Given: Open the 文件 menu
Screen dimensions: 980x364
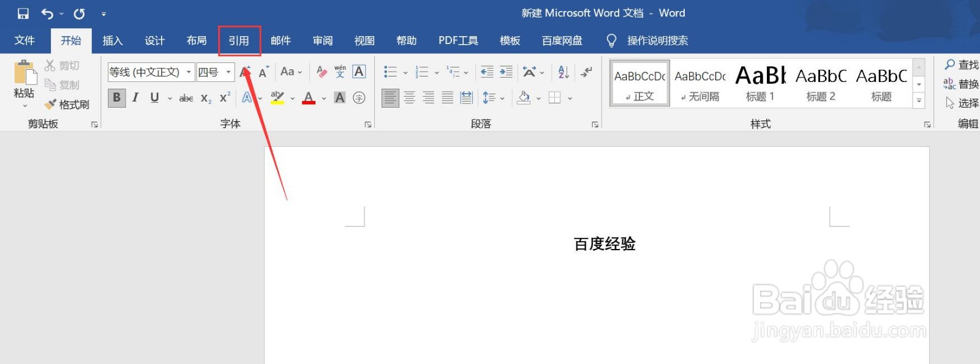Looking at the screenshot, I should point(24,40).
